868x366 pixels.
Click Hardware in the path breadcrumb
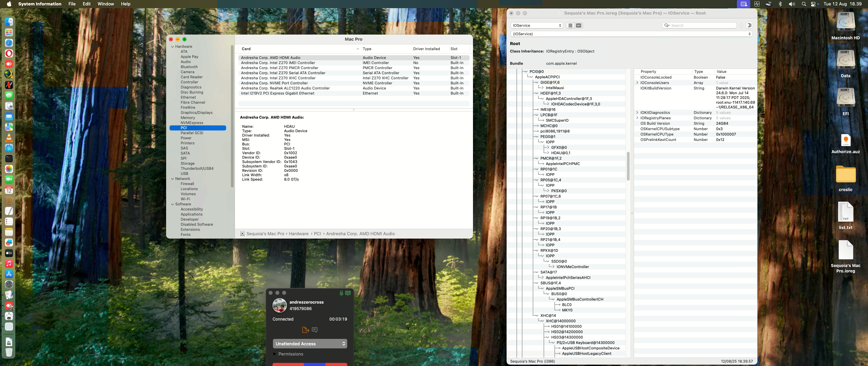(x=298, y=234)
